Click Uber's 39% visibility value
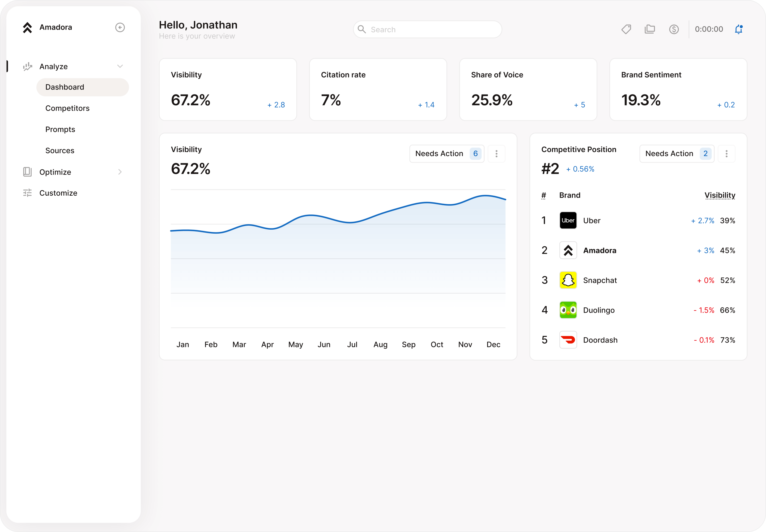Viewport: 766px width, 532px height. pyautogui.click(x=728, y=221)
